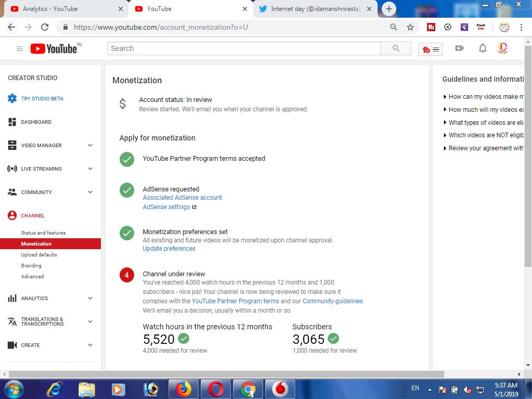
Task: Open the TubeBuddy browser extension icon
Action: pos(431,27)
